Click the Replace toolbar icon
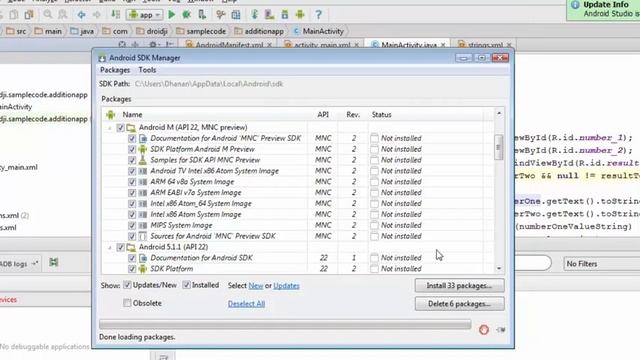 click(x=62, y=15)
